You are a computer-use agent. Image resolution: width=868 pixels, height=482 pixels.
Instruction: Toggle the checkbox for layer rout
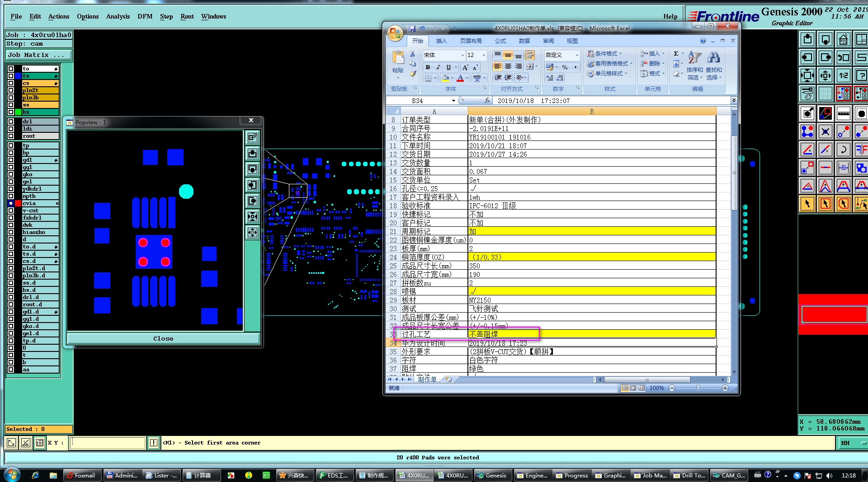pos(11,136)
